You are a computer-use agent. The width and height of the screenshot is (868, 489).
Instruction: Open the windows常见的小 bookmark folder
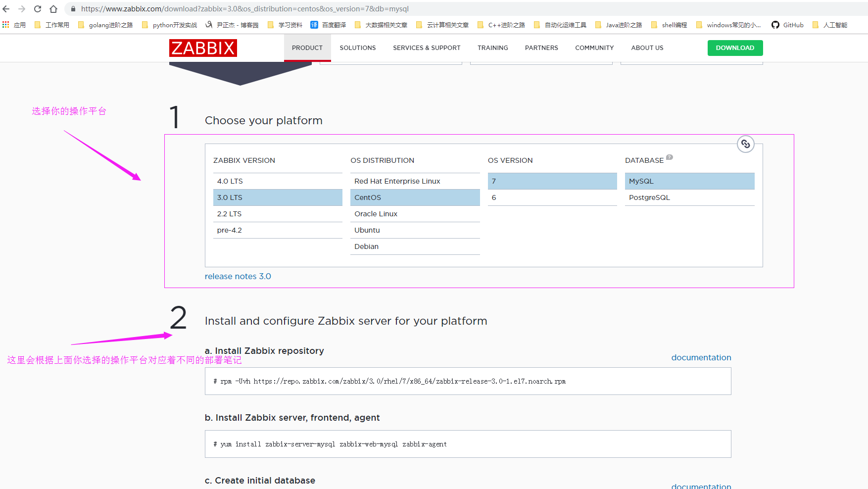point(728,25)
